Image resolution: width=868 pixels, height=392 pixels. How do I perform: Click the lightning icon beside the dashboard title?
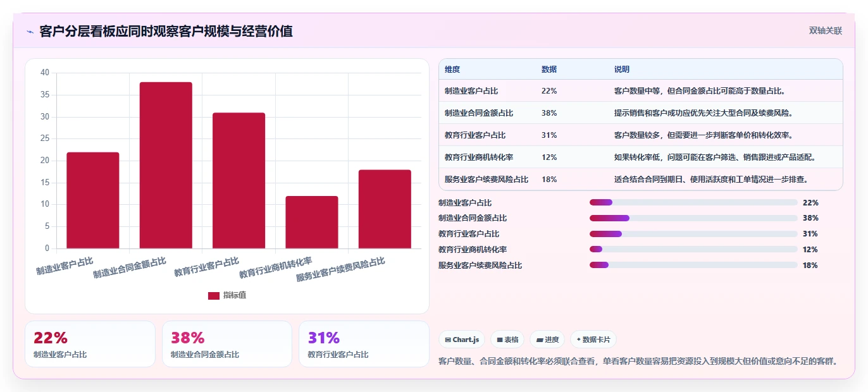(30, 32)
